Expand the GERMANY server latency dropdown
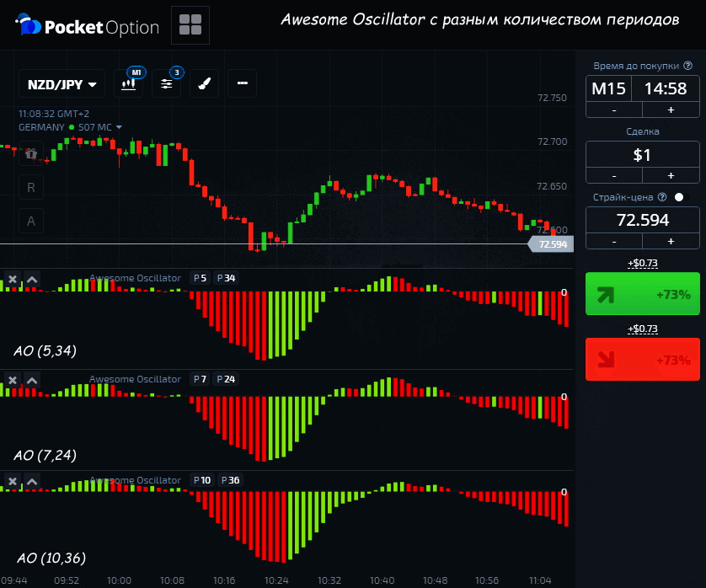Viewport: 706px width, 588px height. coord(119,127)
